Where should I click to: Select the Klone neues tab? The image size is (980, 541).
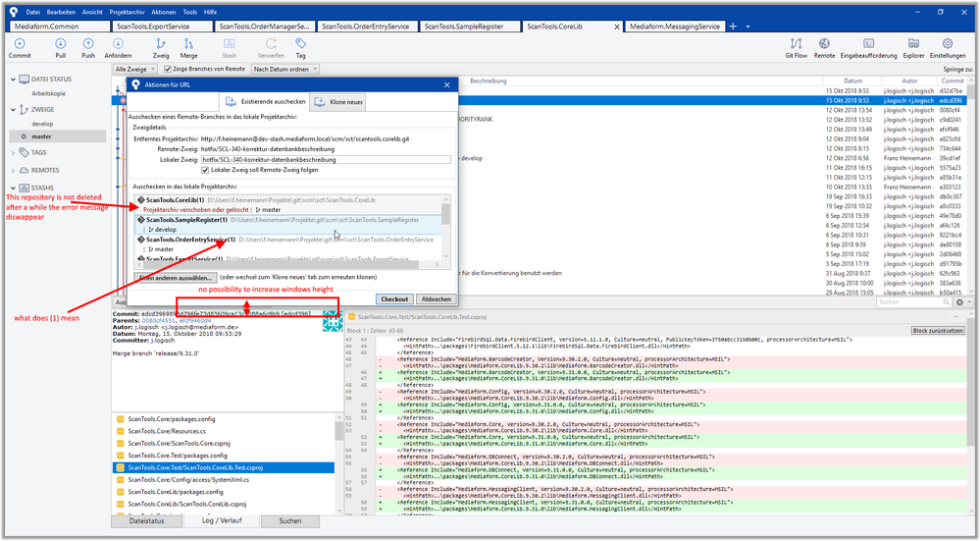point(338,101)
